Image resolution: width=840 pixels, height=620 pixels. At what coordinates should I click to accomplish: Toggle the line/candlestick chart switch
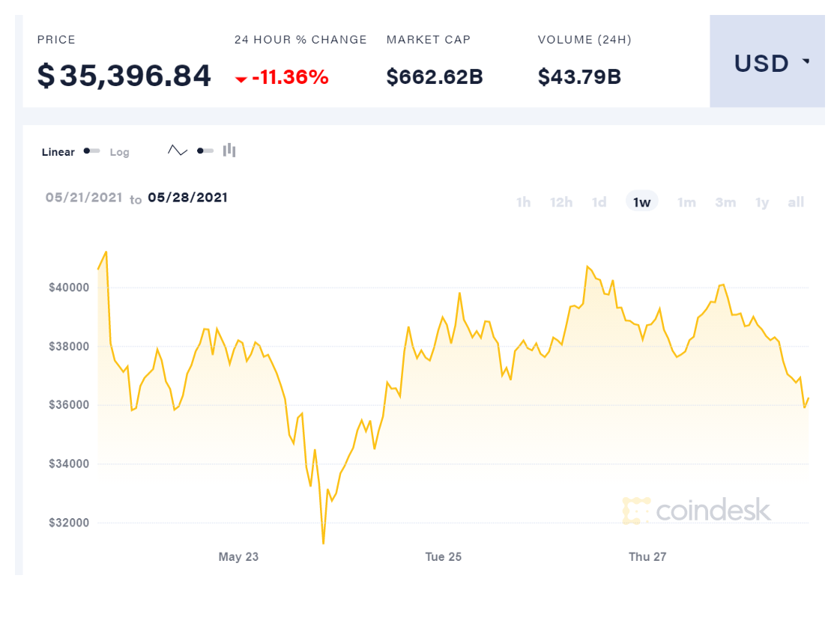coord(205,151)
